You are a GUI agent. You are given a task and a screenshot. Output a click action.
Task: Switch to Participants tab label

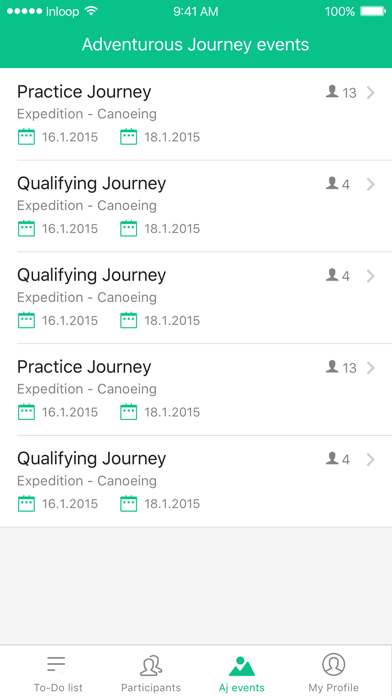[x=151, y=688]
